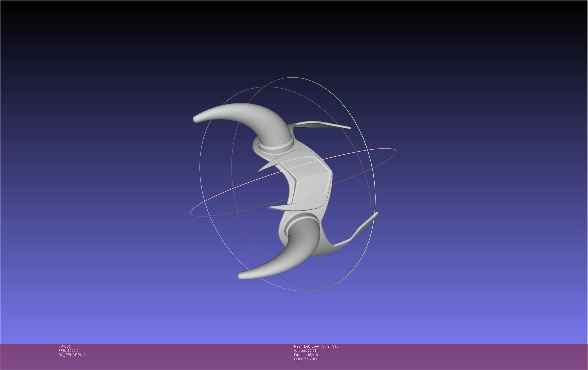Viewport: 588px width, 370px height.
Task: Click the FPS 1000.0 readout
Action: pos(68,351)
